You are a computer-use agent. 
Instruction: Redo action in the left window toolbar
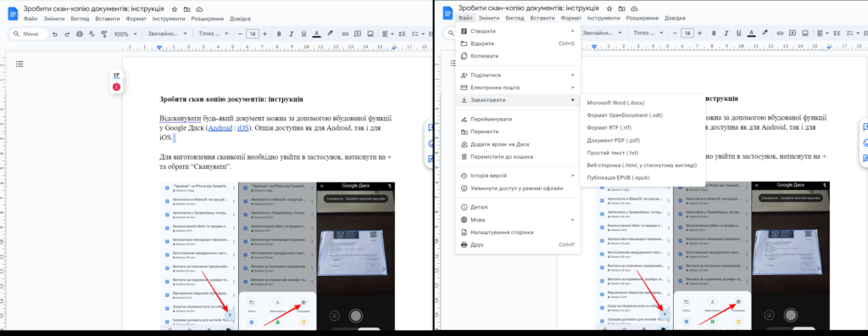pos(67,34)
